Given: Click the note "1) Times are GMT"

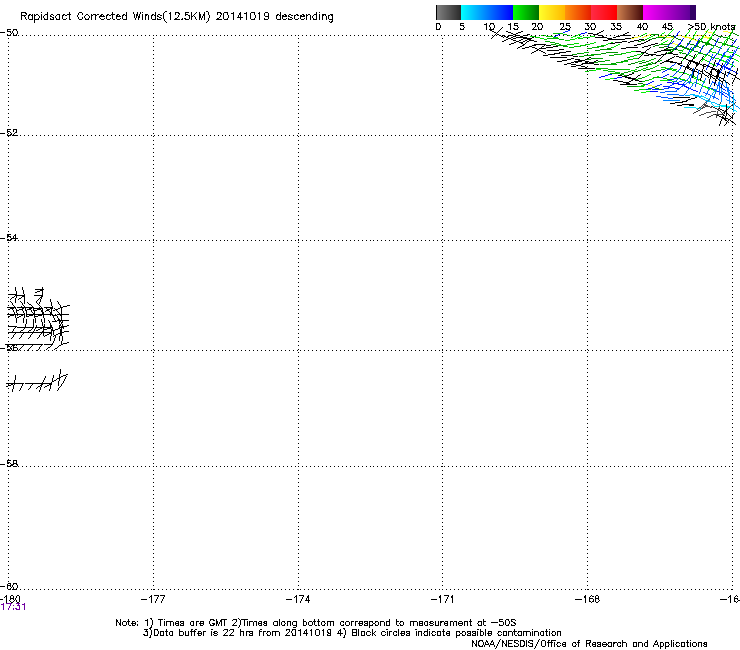Looking at the screenshot, I should point(186,623).
